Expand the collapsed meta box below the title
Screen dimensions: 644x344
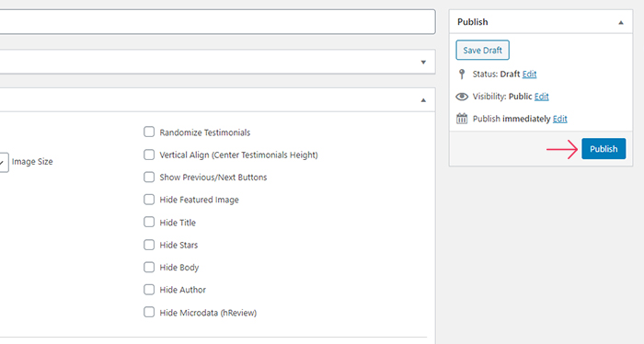pos(423,63)
